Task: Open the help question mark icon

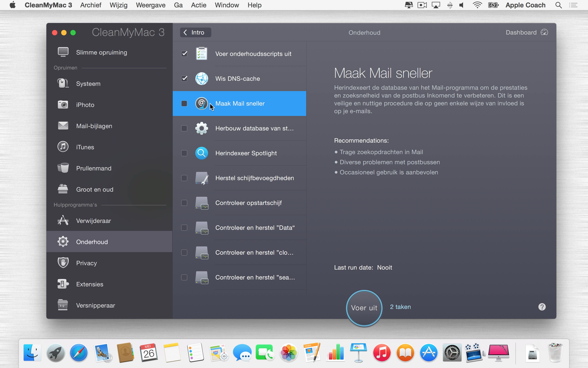Action: tap(542, 307)
